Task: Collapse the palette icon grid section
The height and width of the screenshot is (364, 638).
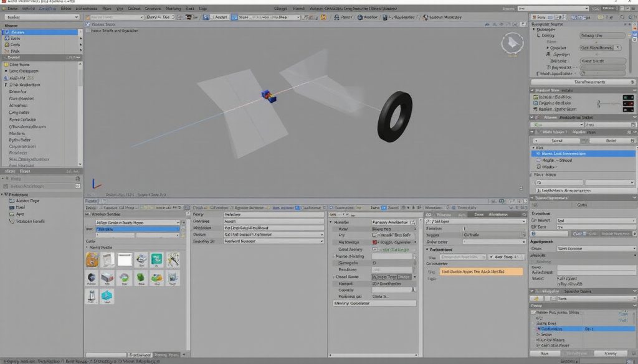Action: point(87,247)
